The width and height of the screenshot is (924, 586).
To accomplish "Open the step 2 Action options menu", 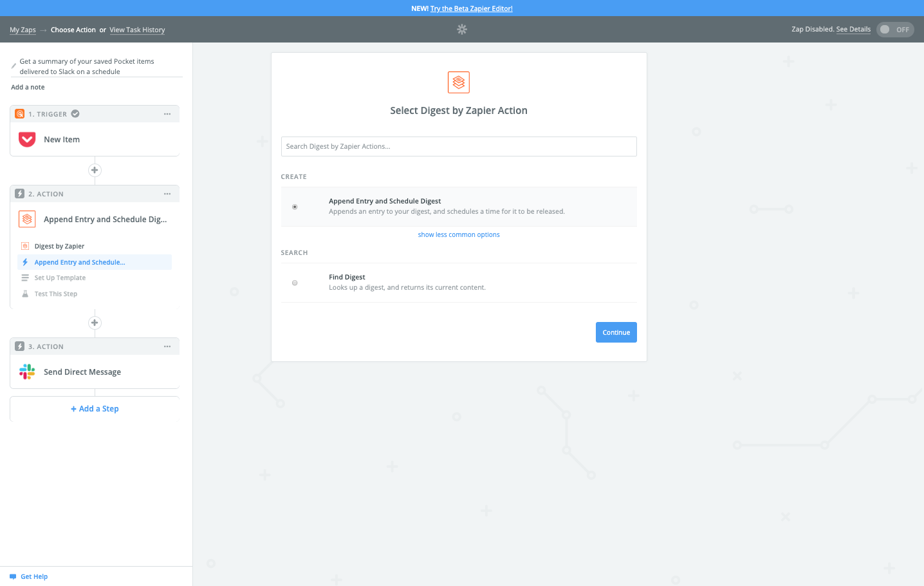I will click(167, 194).
